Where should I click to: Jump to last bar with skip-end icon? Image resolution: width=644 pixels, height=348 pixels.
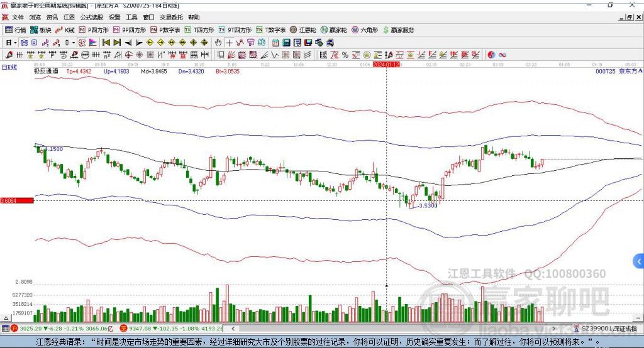[117, 43]
